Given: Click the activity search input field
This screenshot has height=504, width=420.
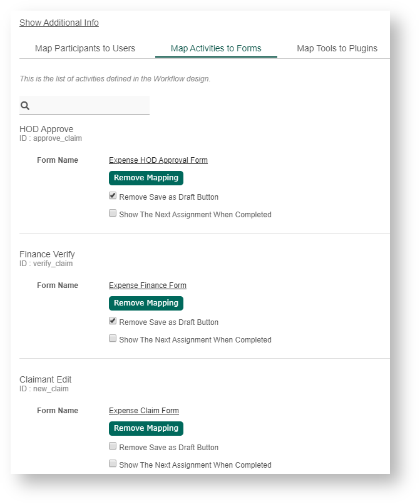Looking at the screenshot, I should tap(91, 106).
